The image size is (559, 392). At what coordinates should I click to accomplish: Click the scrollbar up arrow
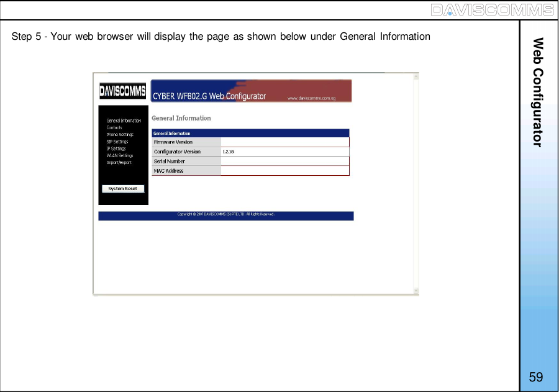(x=416, y=76)
